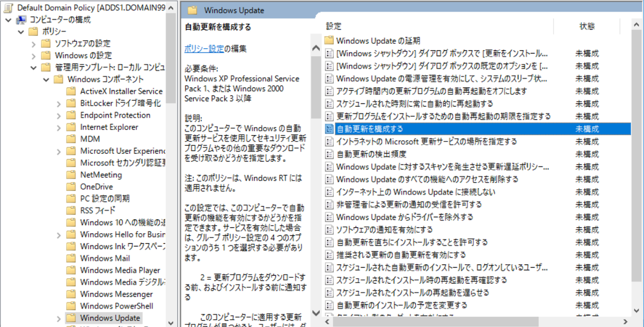
Task: Select Microsoft セカンダリ認証 tree item
Action: coord(122,163)
